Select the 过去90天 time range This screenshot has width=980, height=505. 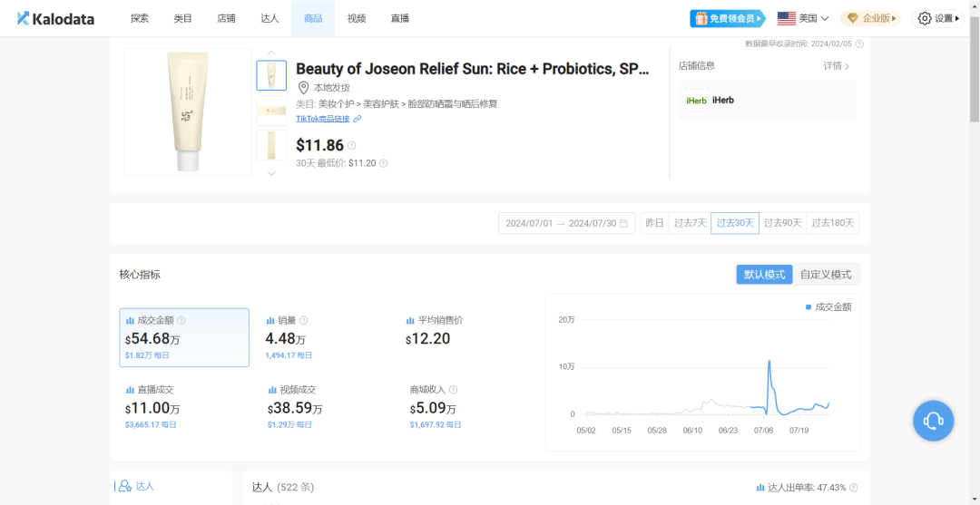(782, 223)
